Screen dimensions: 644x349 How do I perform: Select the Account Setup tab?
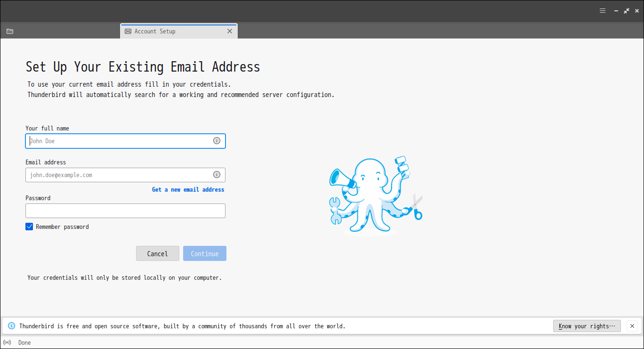[x=179, y=31]
